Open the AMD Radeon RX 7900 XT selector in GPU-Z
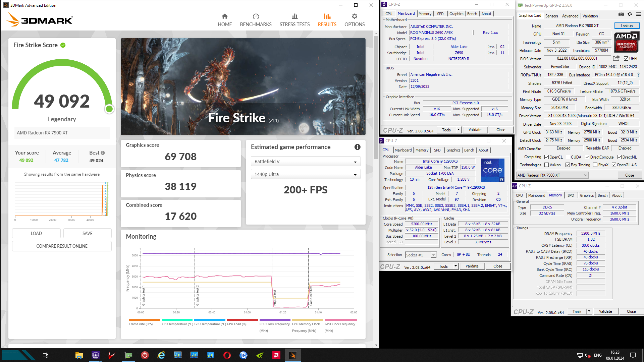Image resolution: width=644 pixels, height=362 pixels. pyautogui.click(x=552, y=175)
